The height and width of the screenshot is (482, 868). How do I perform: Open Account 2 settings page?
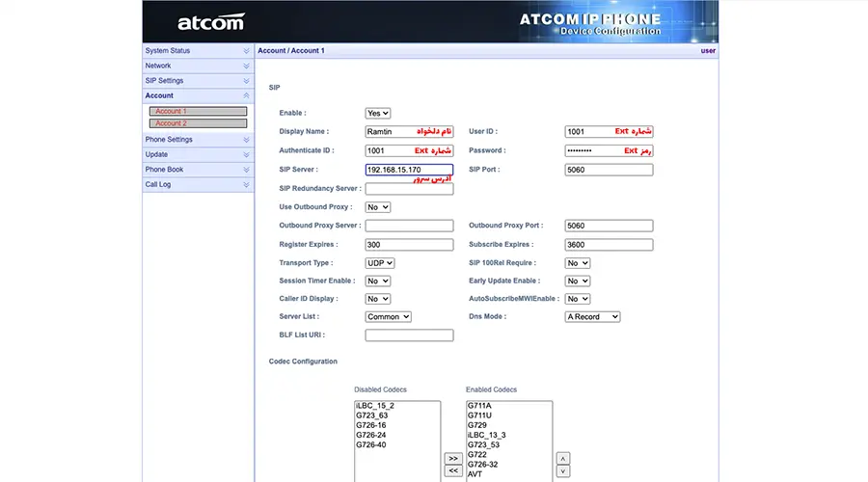coord(198,123)
